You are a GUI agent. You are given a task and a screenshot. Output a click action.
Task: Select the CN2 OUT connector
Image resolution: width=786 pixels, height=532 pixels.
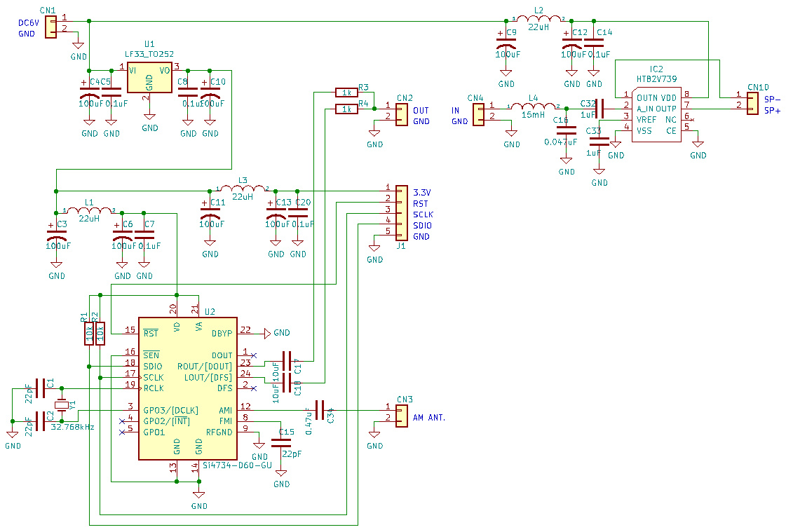pos(401,114)
